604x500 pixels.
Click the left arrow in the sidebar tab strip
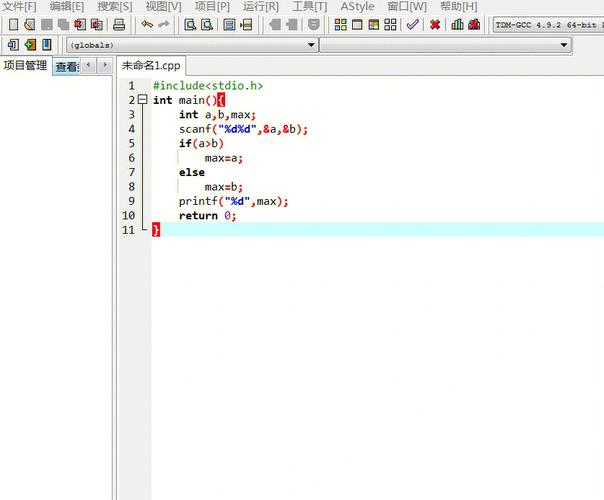click(88, 65)
